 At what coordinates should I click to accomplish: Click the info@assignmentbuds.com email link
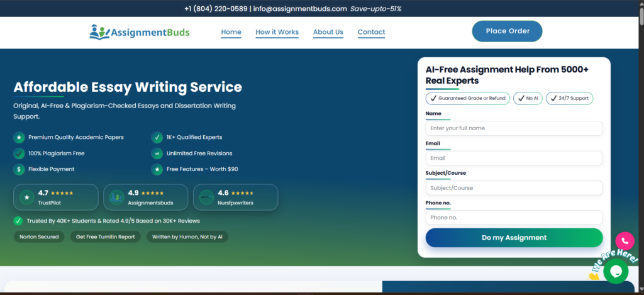tap(300, 9)
